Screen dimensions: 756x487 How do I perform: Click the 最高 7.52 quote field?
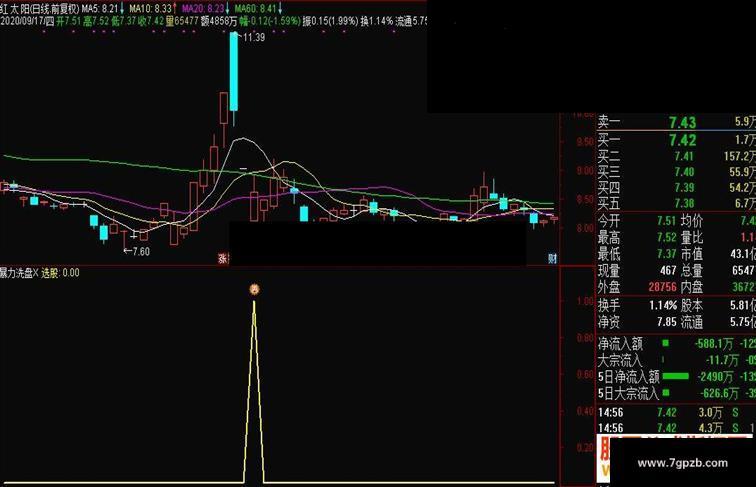[637, 237]
